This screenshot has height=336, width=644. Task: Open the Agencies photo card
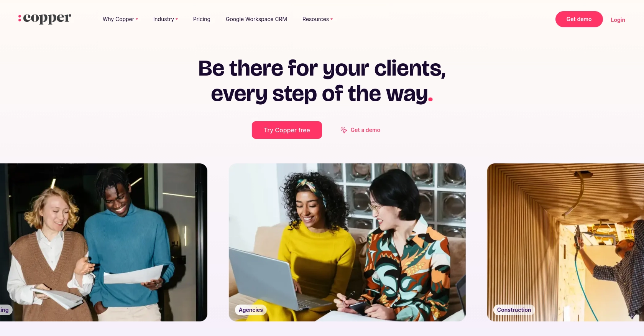(x=347, y=242)
